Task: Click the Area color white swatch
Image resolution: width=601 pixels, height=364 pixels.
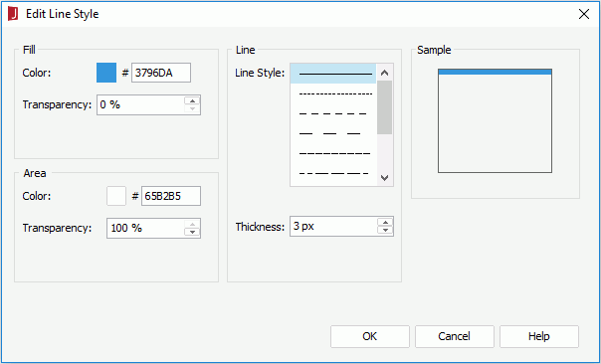Action: point(116,196)
